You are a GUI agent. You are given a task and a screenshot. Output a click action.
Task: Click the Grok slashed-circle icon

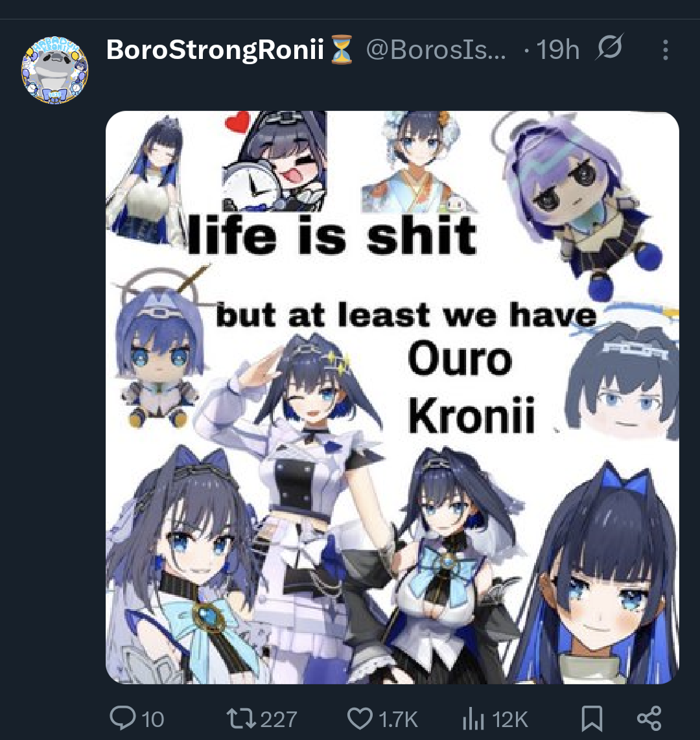point(610,47)
